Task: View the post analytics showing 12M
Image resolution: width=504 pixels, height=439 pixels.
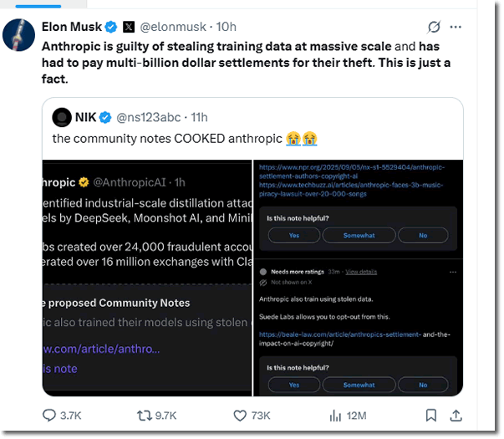Action: click(336, 416)
